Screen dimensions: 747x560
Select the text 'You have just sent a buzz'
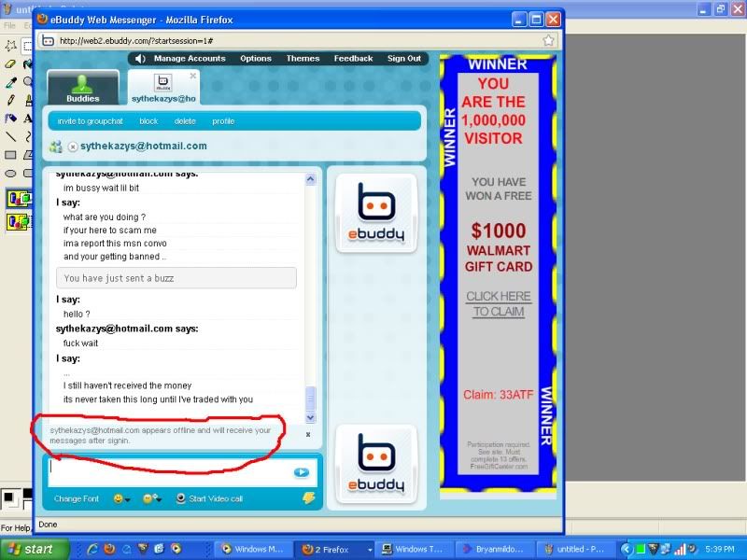coord(119,278)
